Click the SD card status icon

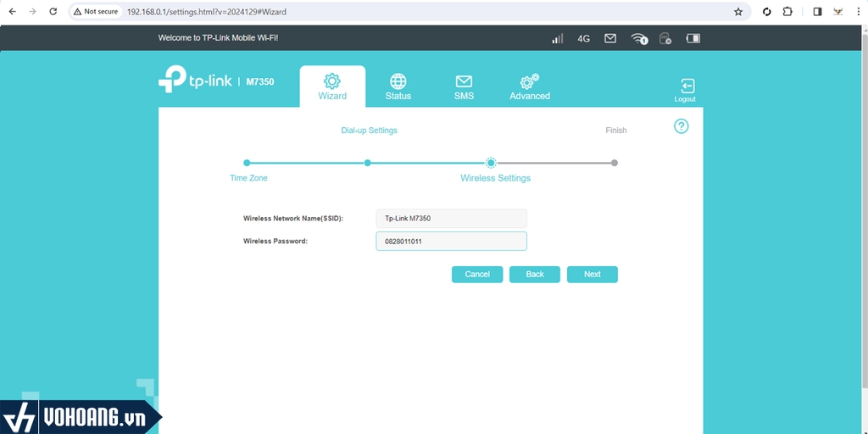click(665, 39)
